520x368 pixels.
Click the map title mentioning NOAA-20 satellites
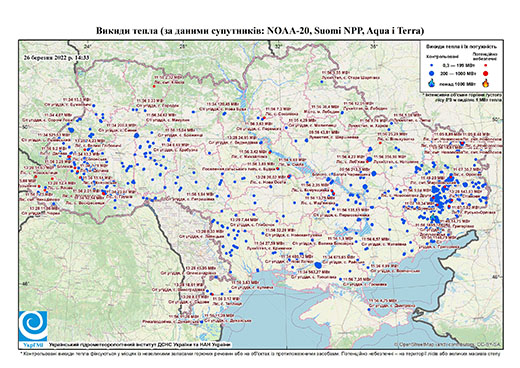pos(260,31)
